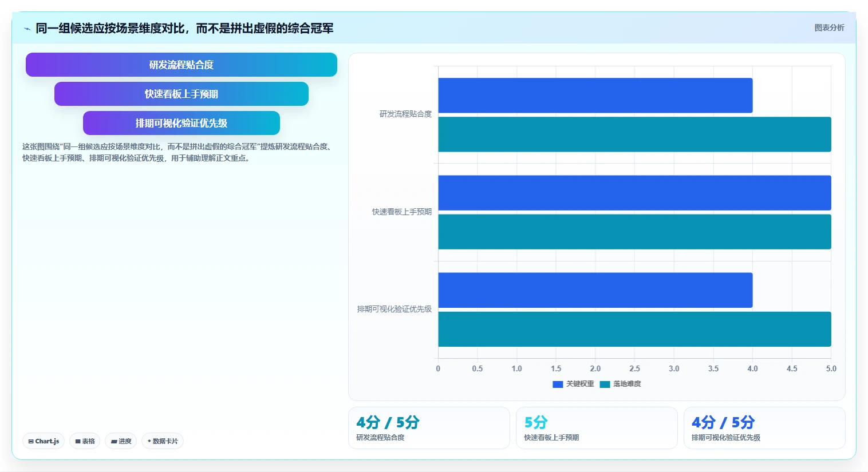The image size is (868, 472).
Task: Click the 表格 tag chip
Action: (85, 441)
